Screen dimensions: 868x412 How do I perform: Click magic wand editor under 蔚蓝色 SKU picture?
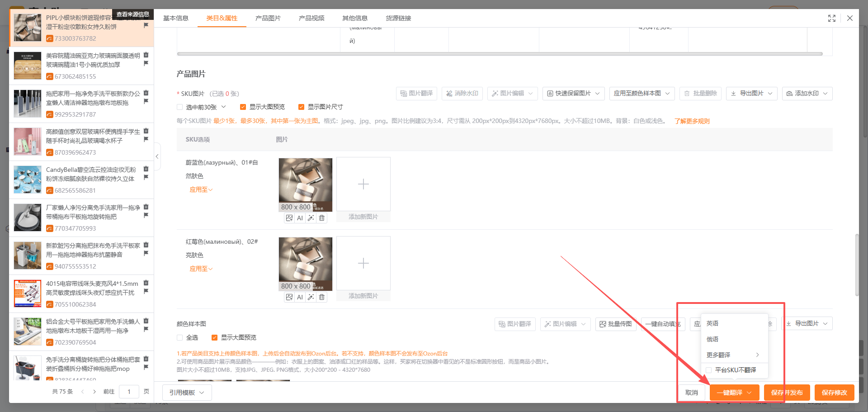311,218
